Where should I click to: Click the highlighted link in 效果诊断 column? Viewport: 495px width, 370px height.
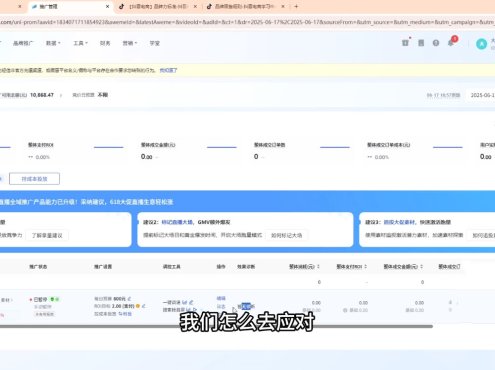coord(246,306)
